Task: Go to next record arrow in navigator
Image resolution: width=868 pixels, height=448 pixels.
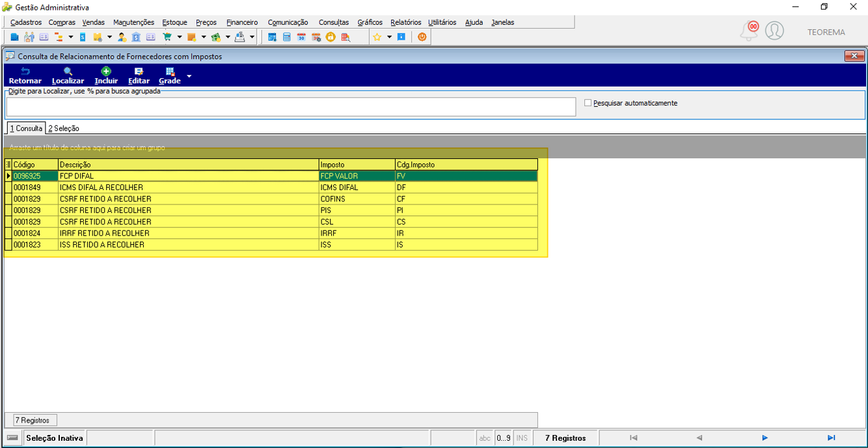Action: coord(765,438)
